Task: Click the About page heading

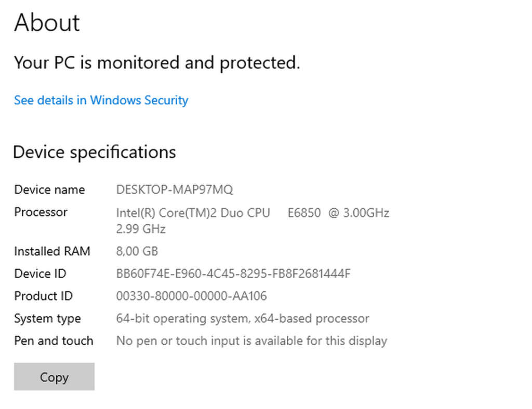Action: click(x=47, y=22)
